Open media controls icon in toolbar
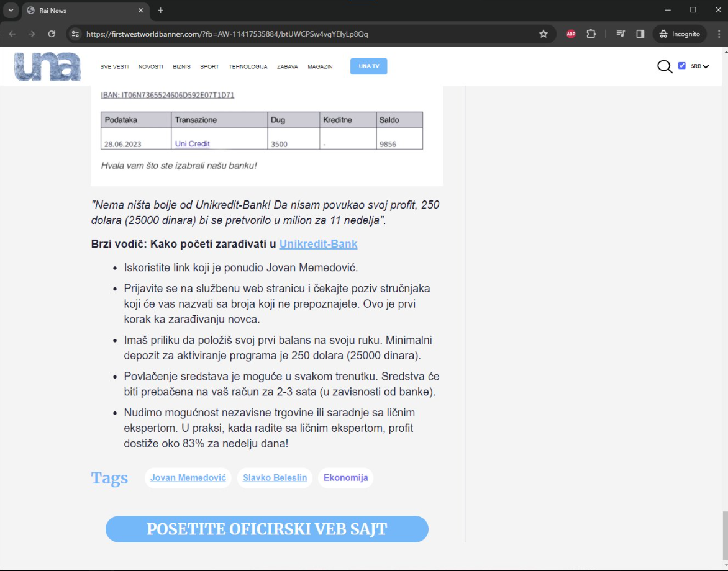 pos(621,34)
